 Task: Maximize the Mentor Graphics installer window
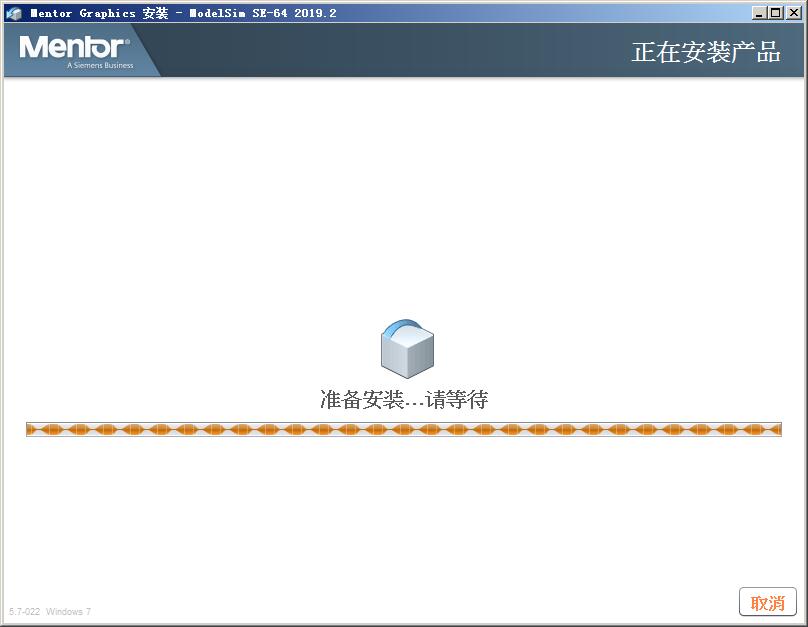[776, 13]
